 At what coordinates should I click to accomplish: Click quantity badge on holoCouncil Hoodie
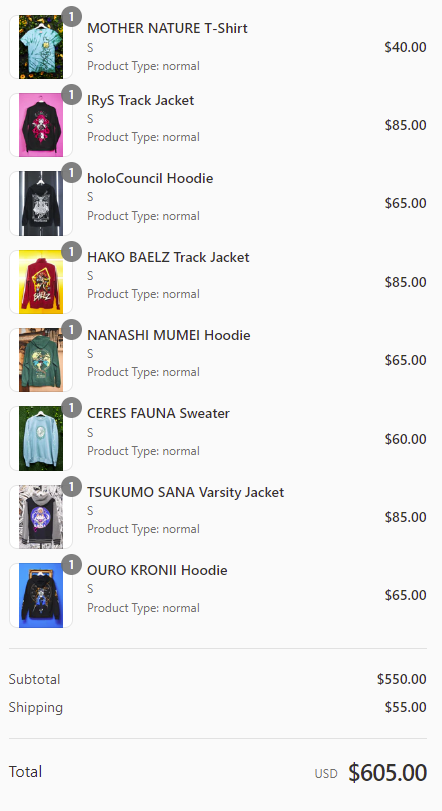(71, 173)
